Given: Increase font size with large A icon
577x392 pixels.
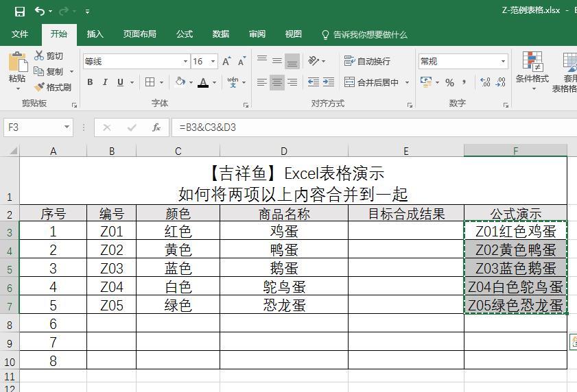Looking at the screenshot, I should (x=226, y=61).
